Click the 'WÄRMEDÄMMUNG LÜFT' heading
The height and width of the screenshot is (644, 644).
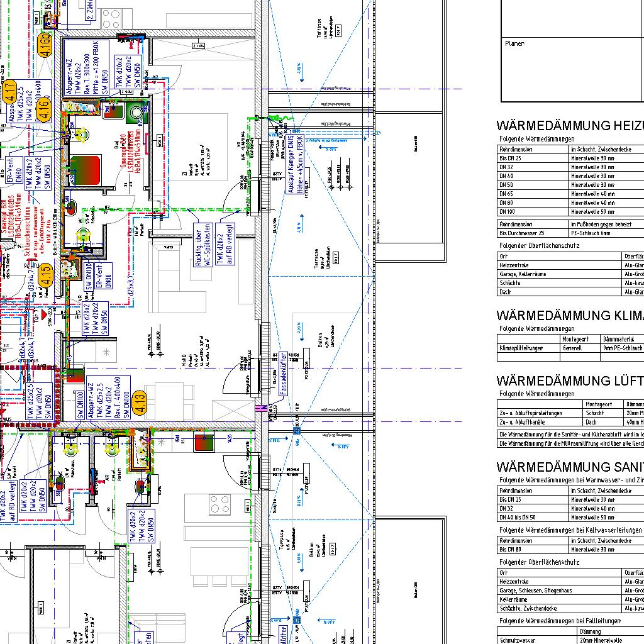(x=570, y=380)
